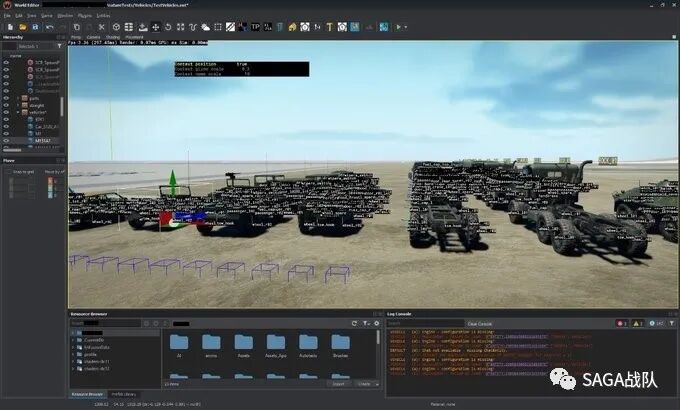Toggle info messages filter in Log Console
This screenshot has height=410, width=680.
(x=657, y=323)
